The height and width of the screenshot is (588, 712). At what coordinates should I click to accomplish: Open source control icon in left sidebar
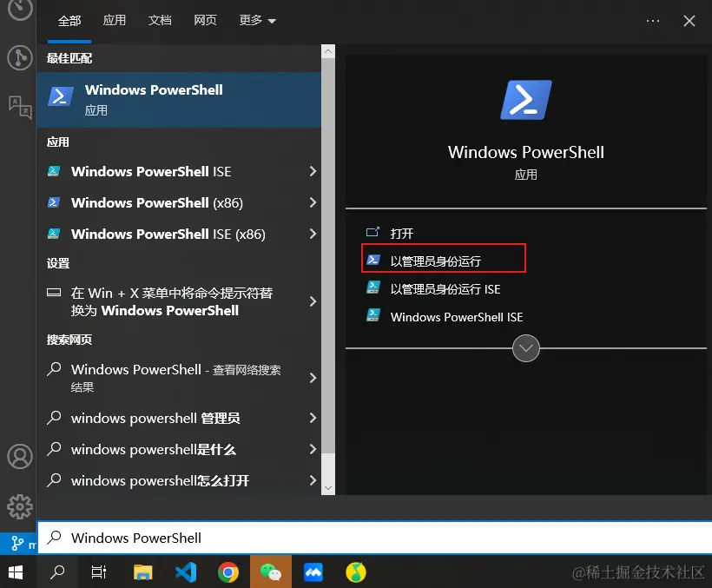tap(20, 57)
